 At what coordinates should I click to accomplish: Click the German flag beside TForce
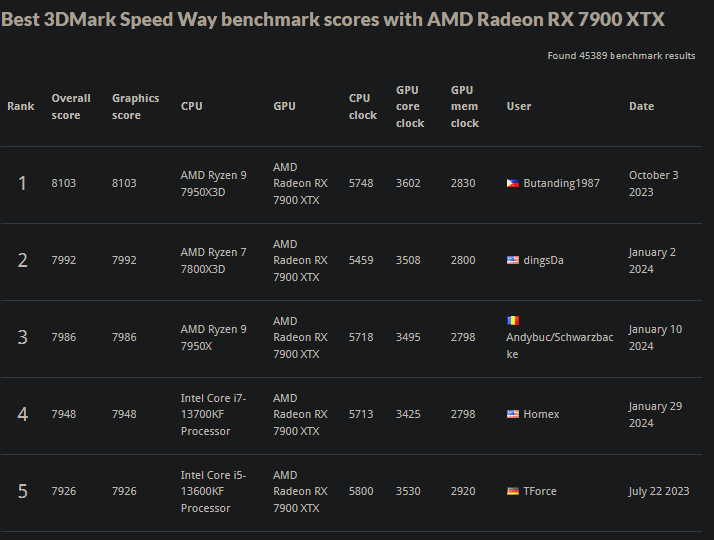[x=513, y=491]
